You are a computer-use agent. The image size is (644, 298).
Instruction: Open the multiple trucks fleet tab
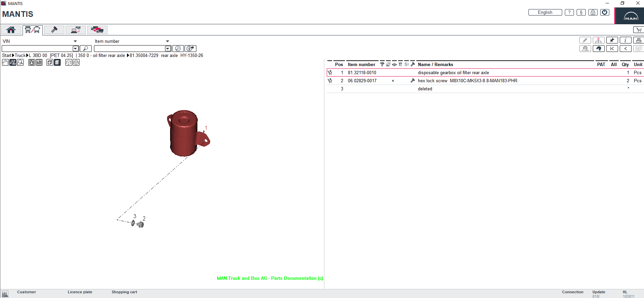click(x=97, y=30)
